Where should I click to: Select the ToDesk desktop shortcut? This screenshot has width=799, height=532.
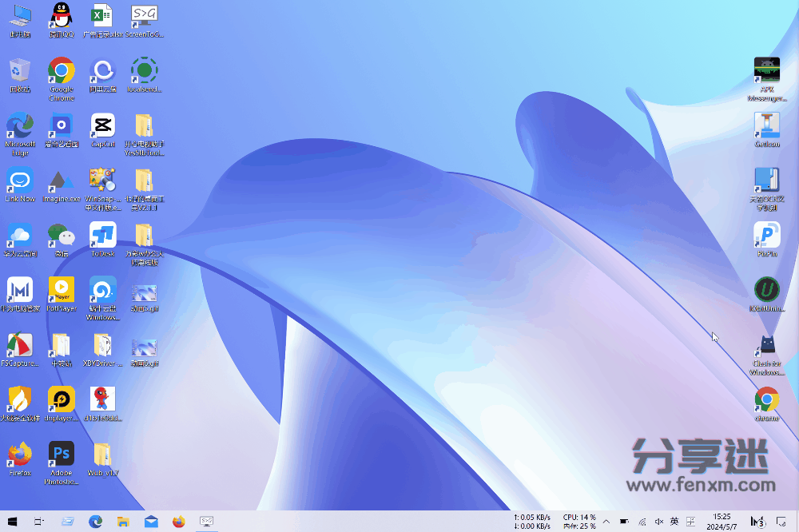(x=102, y=235)
